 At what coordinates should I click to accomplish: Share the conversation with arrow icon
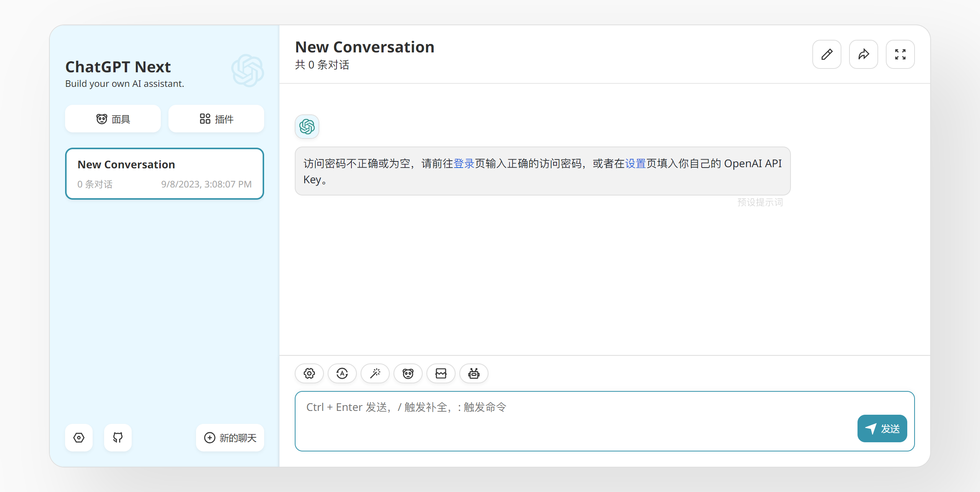pos(864,54)
